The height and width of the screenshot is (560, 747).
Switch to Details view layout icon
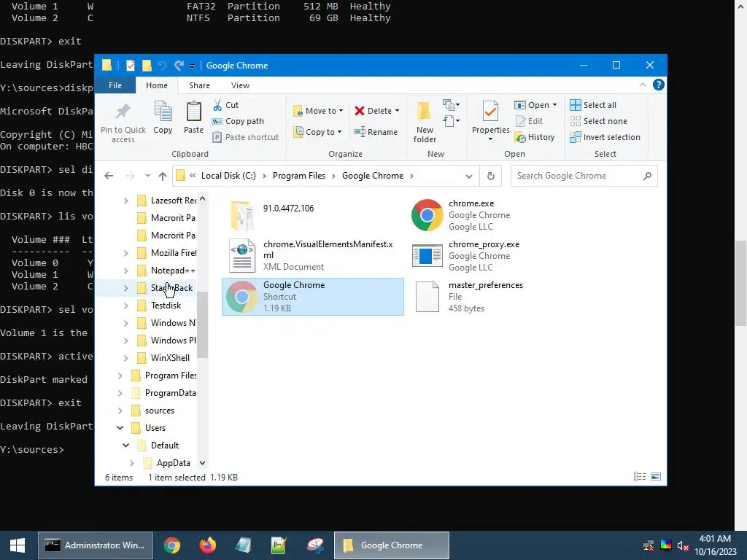[x=640, y=476]
